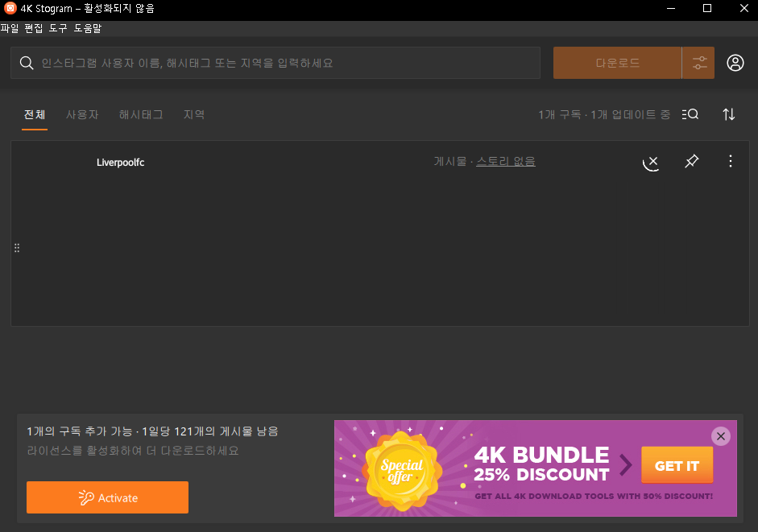Switch to the 사용자 tab
This screenshot has height=532, width=758.
[82, 114]
